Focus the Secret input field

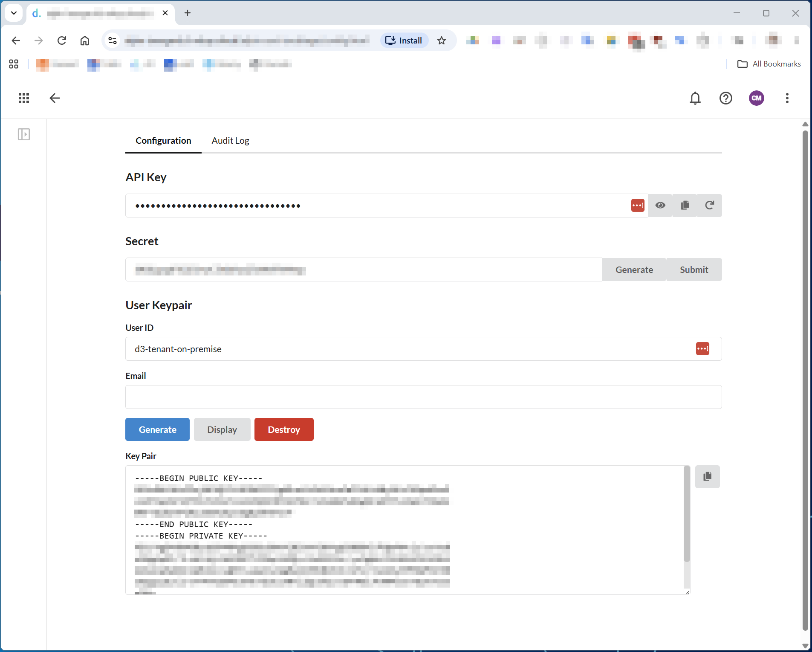(x=364, y=269)
